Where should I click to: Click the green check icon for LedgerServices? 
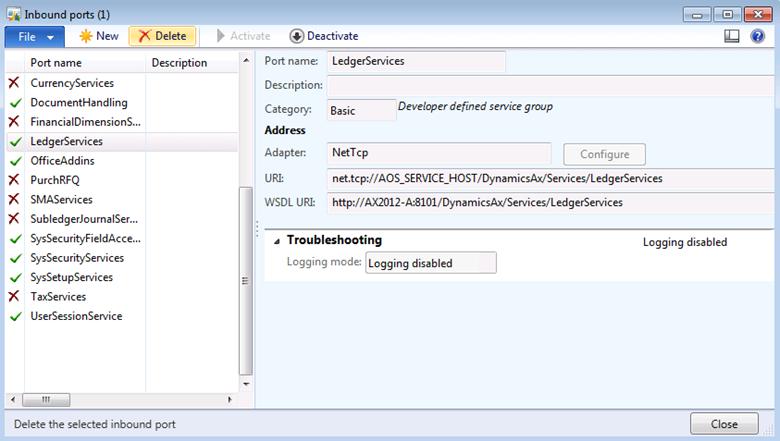15,142
